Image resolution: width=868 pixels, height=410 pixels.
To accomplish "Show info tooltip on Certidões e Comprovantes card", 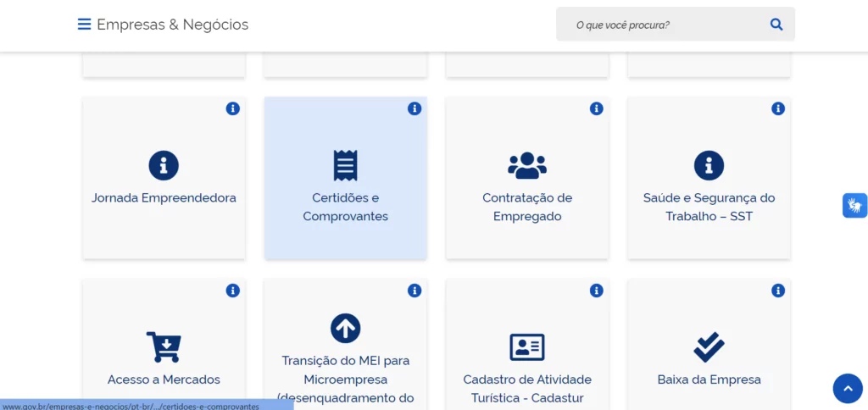I will [x=415, y=108].
